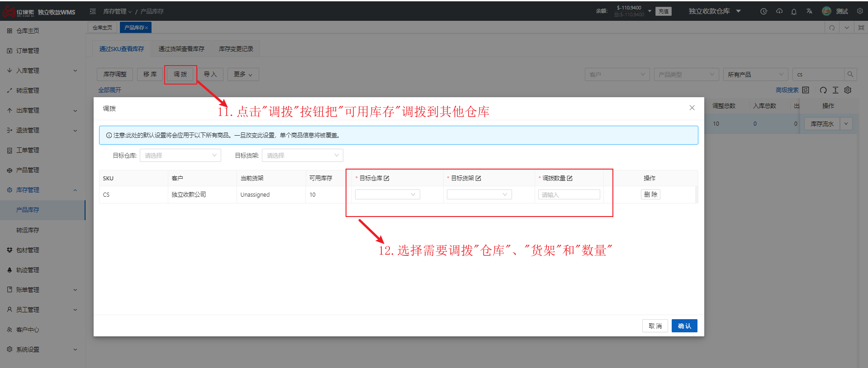Click the 仓库主页 sidebar icon
Viewport: 868px width, 368px height.
pyautogui.click(x=9, y=31)
